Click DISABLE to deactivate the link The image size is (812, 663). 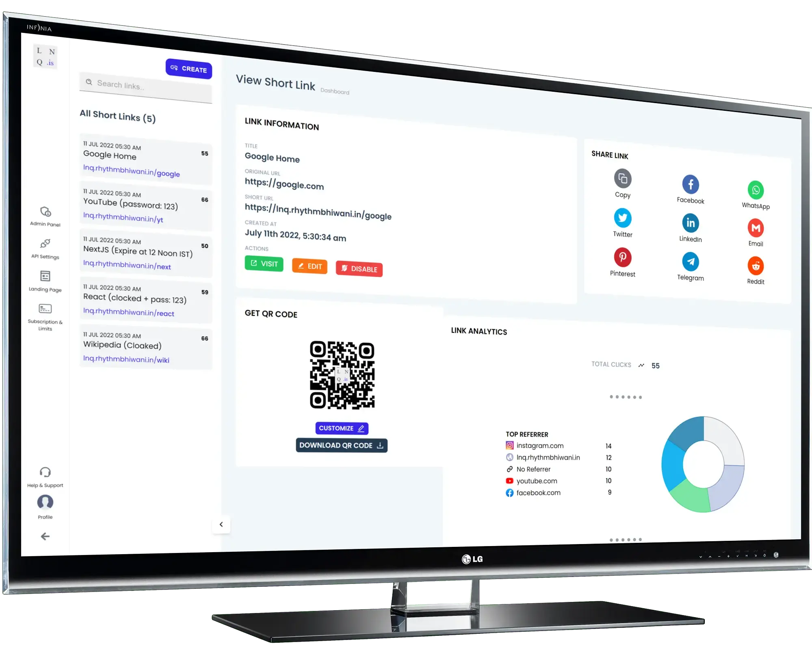[x=359, y=268]
